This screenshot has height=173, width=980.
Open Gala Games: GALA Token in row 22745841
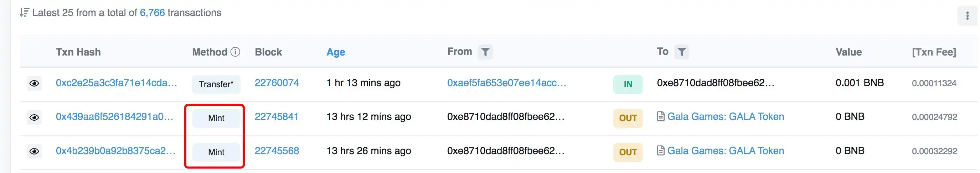[x=726, y=116]
